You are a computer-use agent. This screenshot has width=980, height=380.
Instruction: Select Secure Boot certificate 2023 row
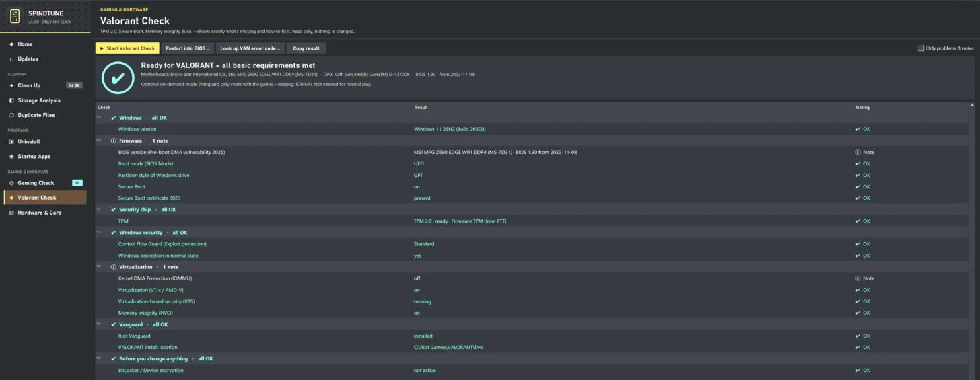[532, 198]
